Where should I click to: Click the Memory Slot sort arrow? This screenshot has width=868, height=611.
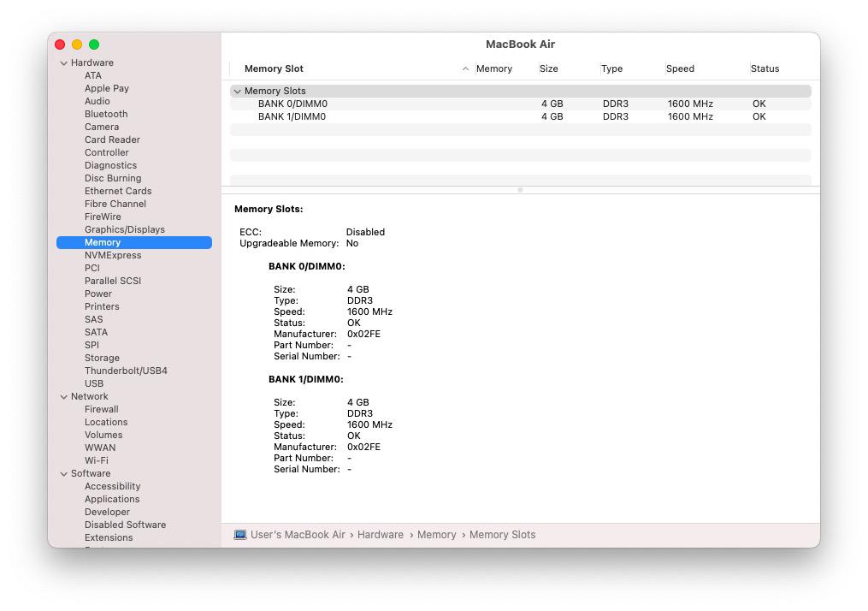tap(465, 68)
